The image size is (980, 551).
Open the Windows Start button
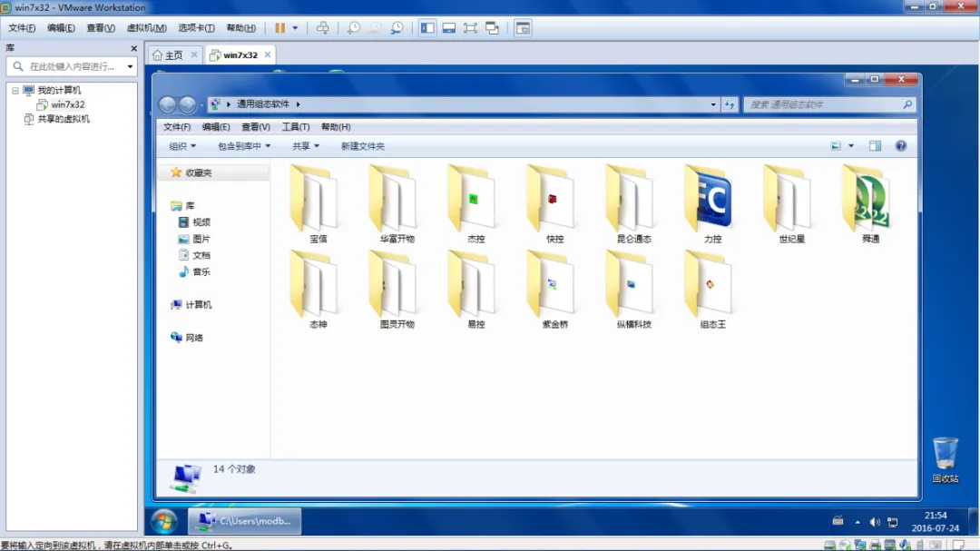click(x=164, y=521)
